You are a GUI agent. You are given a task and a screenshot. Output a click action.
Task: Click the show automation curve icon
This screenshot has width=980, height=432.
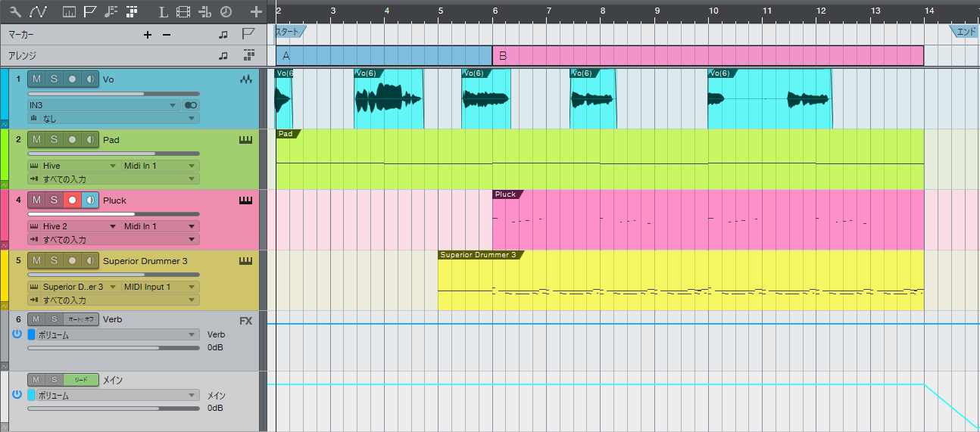[38, 12]
